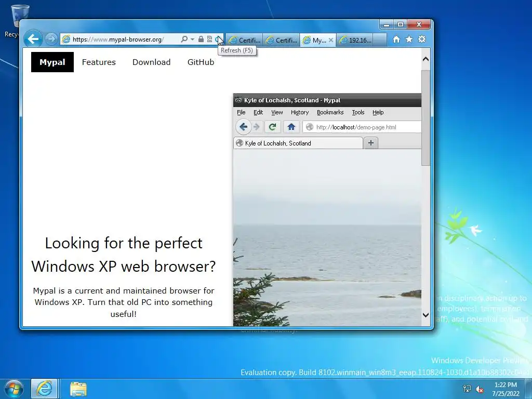The height and width of the screenshot is (399, 532).
Task: Open Favorites with the star icon
Action: [409, 39]
